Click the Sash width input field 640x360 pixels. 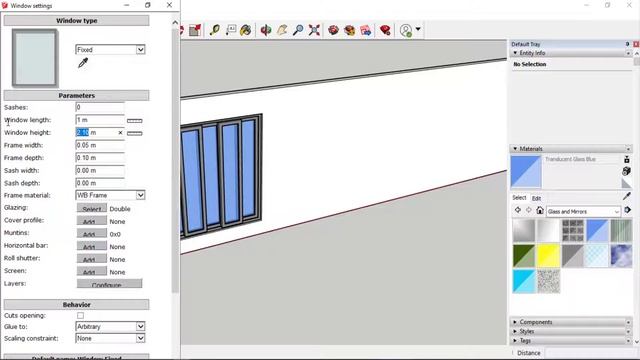click(x=100, y=171)
